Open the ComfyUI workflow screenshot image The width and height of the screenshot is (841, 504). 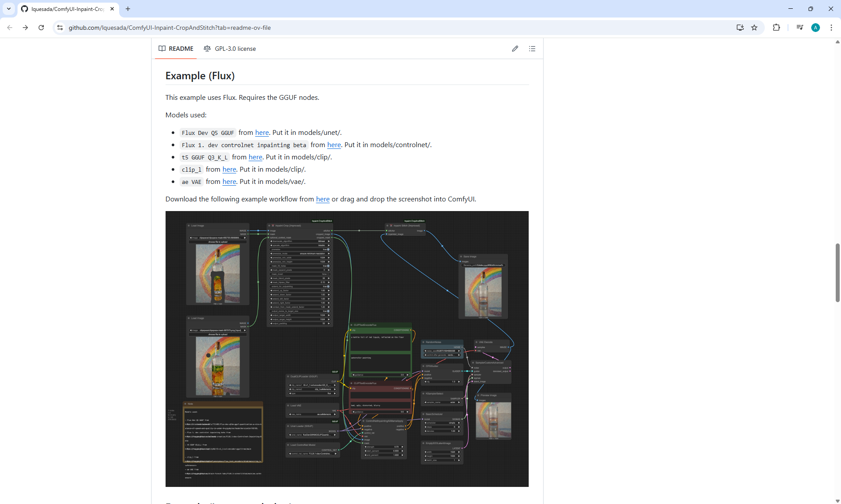[347, 349]
